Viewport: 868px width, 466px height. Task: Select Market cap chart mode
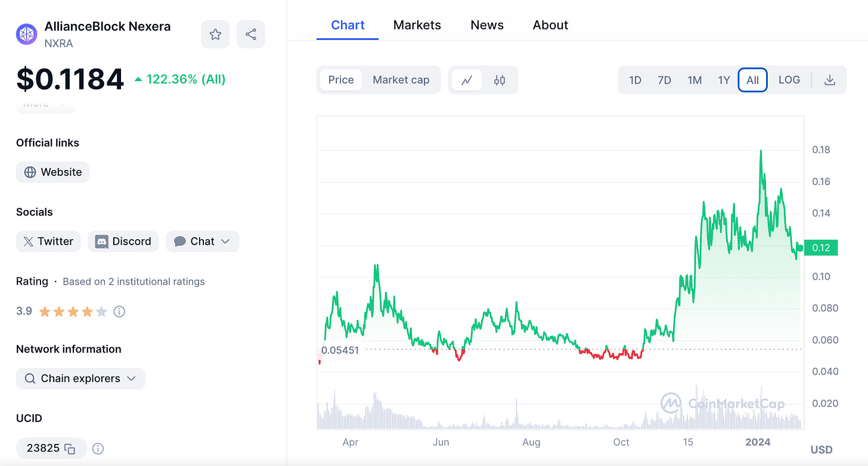click(401, 80)
